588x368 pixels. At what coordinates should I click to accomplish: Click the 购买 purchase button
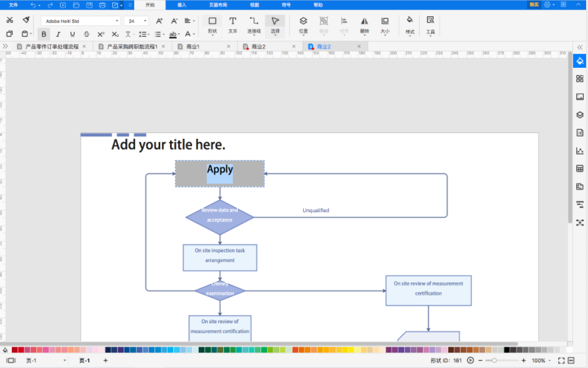(534, 4)
